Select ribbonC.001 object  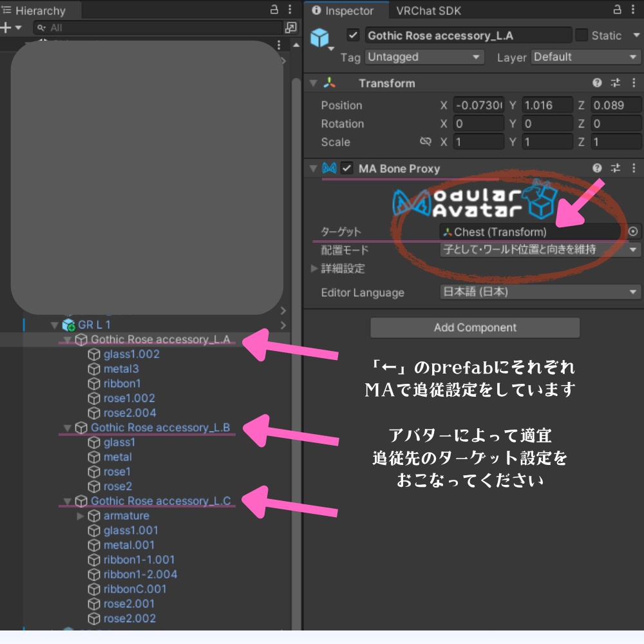(x=135, y=589)
